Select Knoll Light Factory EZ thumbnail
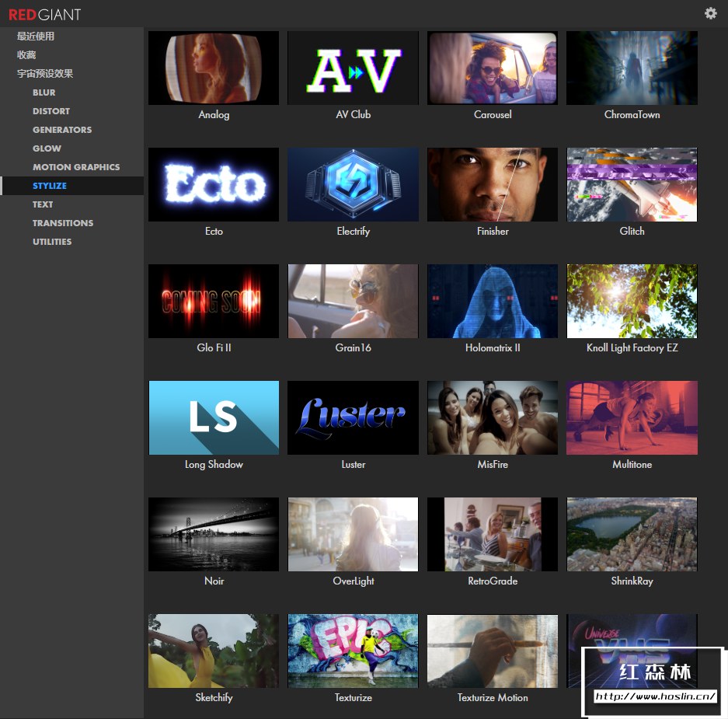 pyautogui.click(x=632, y=301)
